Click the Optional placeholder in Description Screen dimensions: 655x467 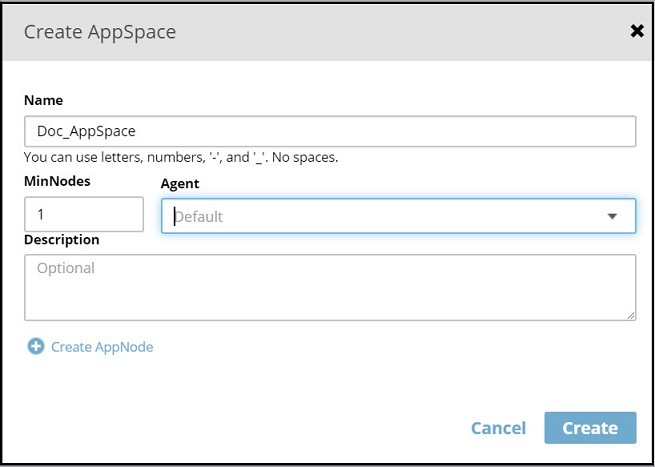coord(66,268)
